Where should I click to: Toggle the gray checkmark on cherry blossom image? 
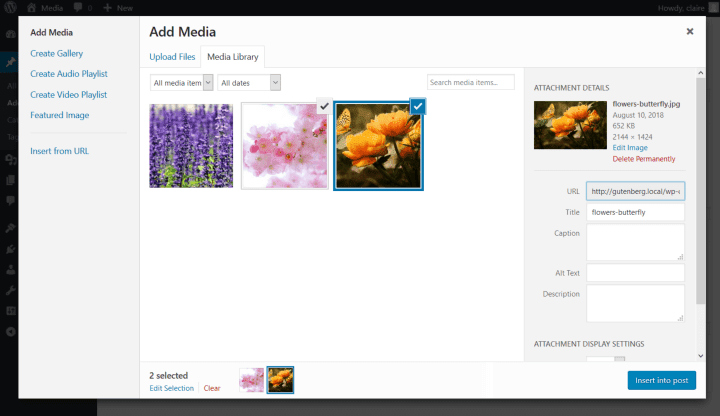[323, 107]
